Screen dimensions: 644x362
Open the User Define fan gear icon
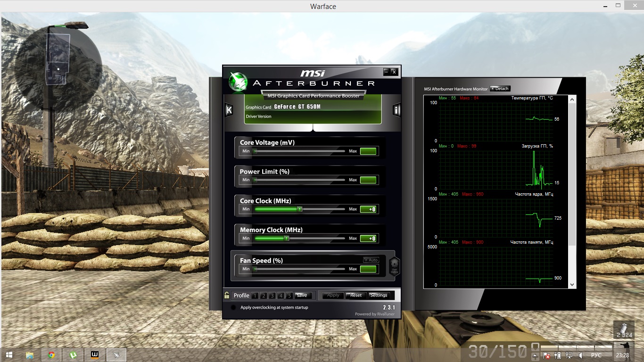coord(394,266)
